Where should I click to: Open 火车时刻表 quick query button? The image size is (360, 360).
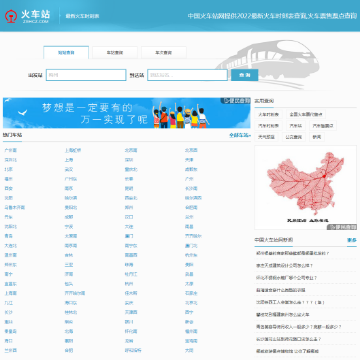tap(268, 115)
